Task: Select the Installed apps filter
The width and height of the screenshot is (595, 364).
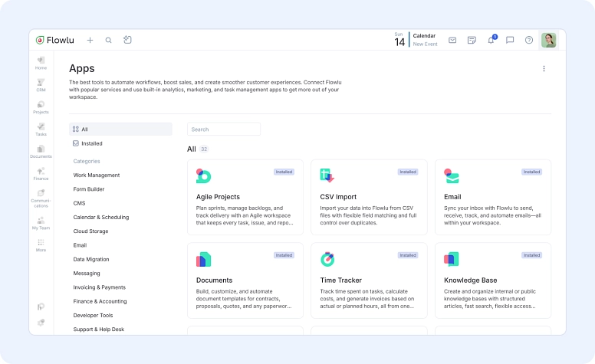Action: tap(91, 143)
